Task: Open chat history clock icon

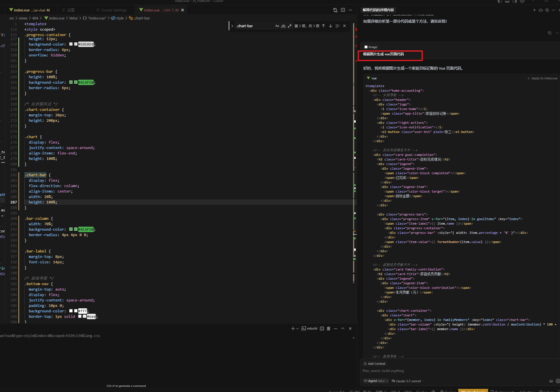Action: [x=547, y=10]
